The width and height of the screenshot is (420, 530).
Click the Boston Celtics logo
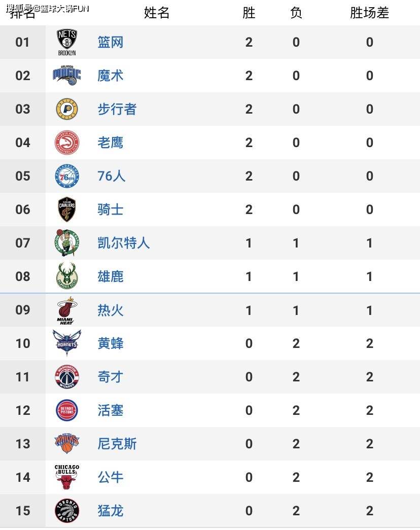click(x=67, y=243)
